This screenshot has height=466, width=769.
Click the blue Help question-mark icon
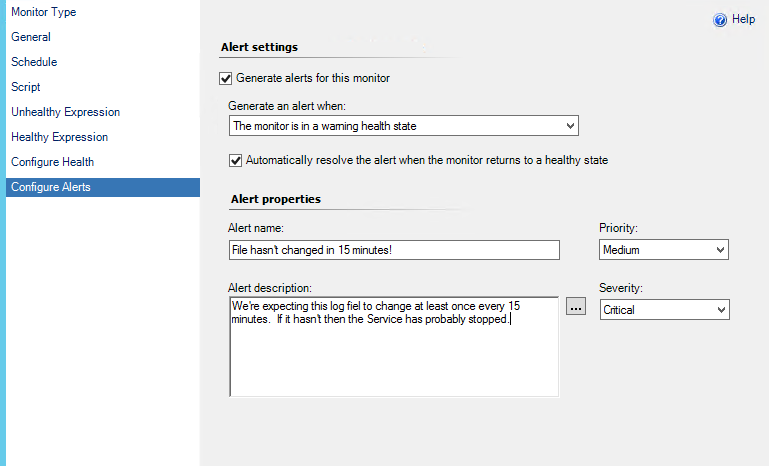[x=720, y=20]
